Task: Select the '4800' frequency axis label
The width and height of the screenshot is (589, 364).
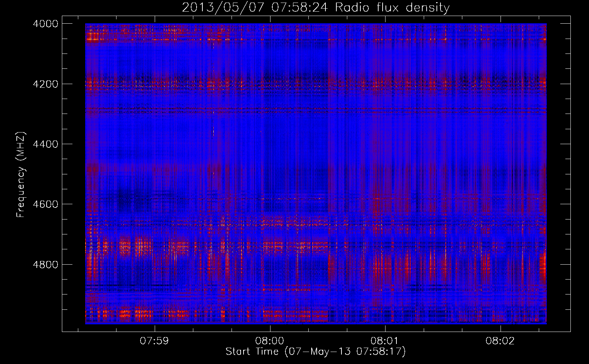Action: [x=46, y=264]
